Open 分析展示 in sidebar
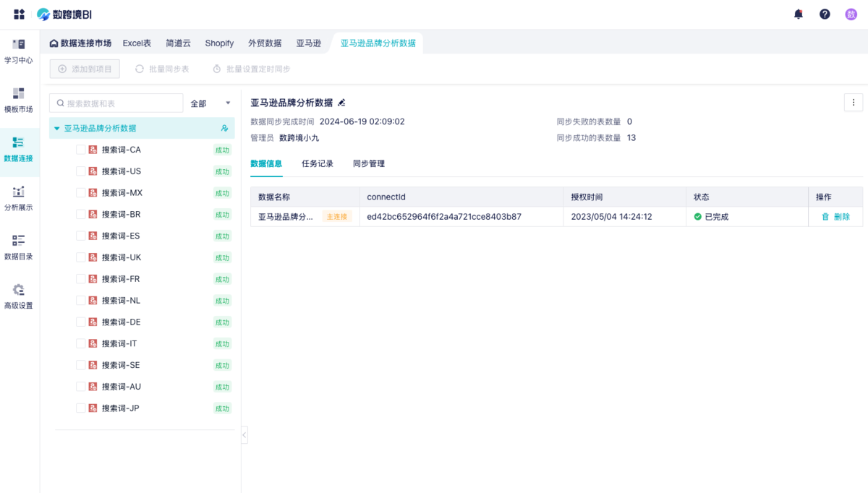The width and height of the screenshot is (868, 493). tap(19, 199)
